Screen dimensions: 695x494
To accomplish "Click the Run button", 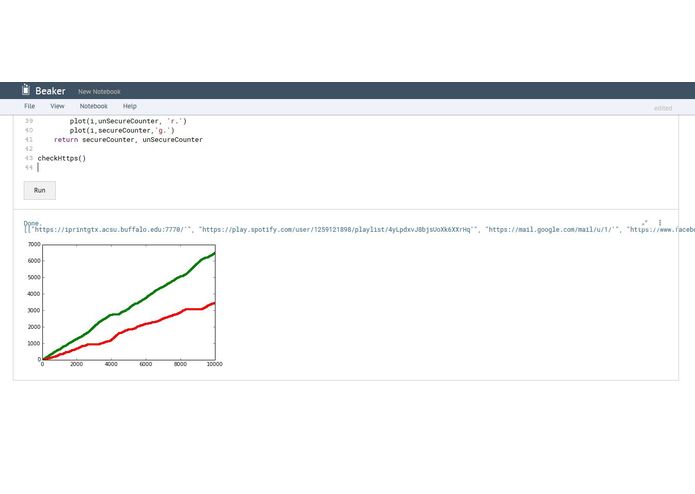I will [39, 191].
